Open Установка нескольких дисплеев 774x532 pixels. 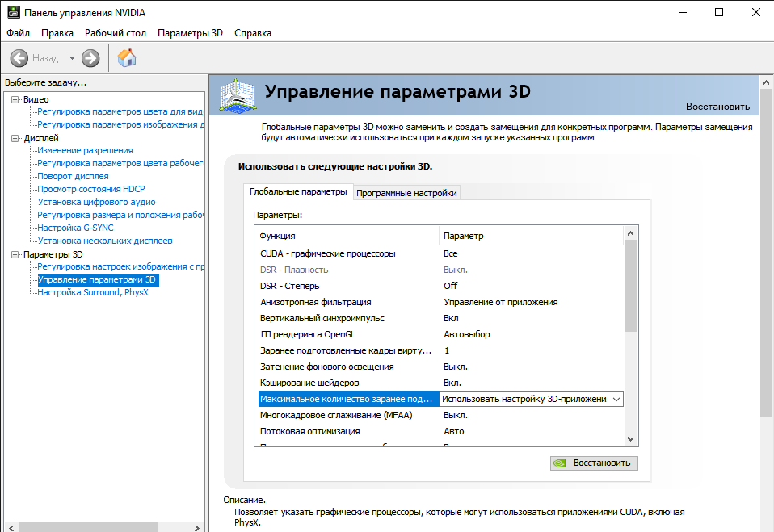(105, 241)
